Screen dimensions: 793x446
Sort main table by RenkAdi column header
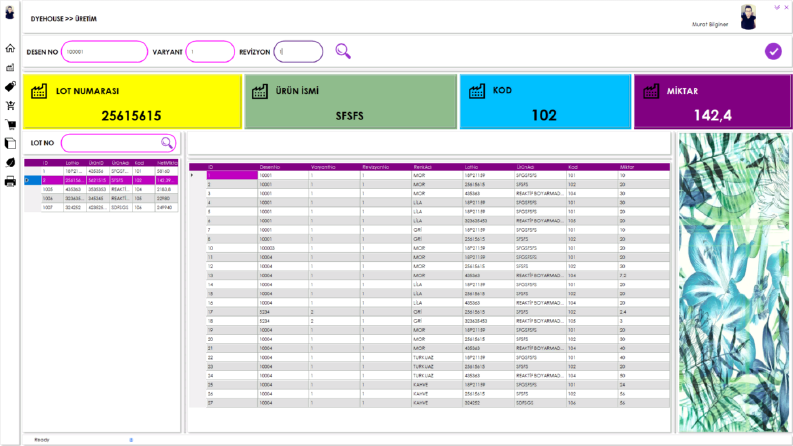(438, 167)
